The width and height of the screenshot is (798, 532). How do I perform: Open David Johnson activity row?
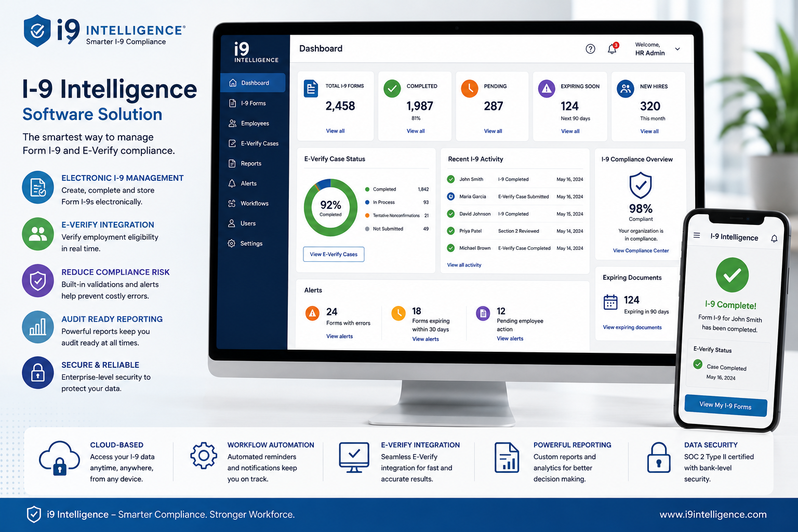pyautogui.click(x=515, y=214)
